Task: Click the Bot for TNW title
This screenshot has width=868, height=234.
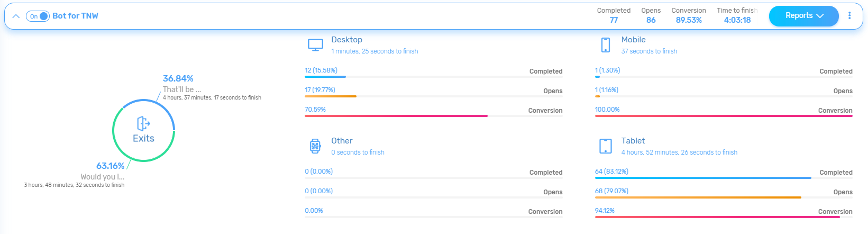Action: click(x=75, y=16)
